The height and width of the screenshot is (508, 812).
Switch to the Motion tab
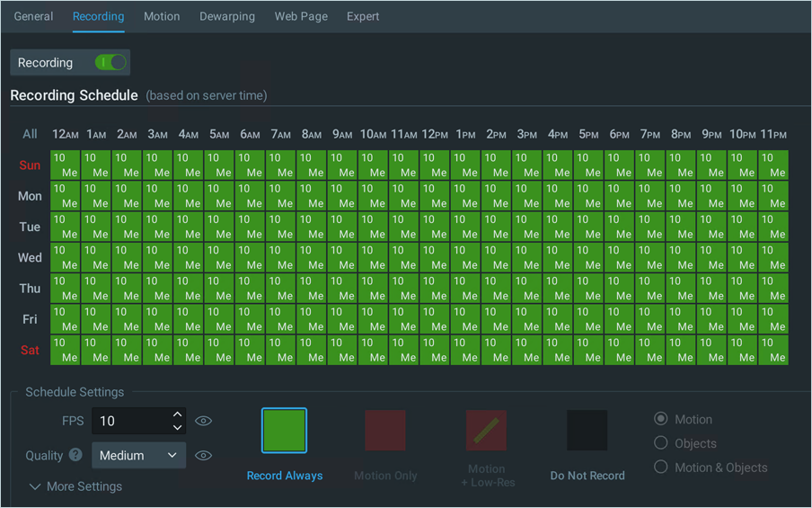pos(162,16)
